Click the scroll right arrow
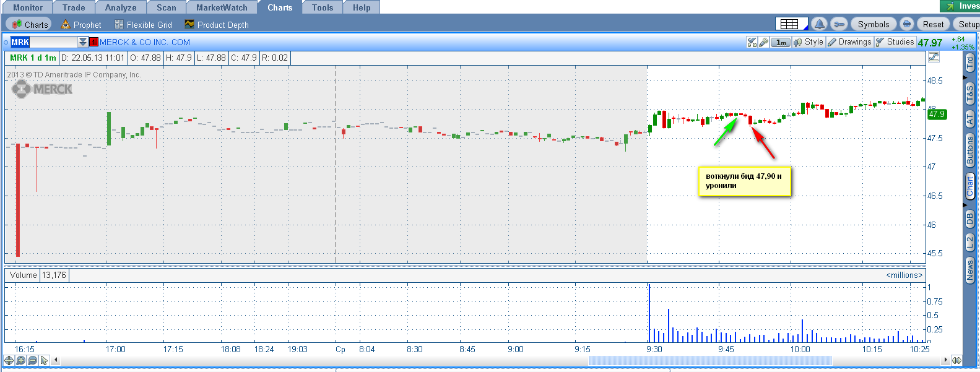The width and height of the screenshot is (980, 372). [x=945, y=360]
